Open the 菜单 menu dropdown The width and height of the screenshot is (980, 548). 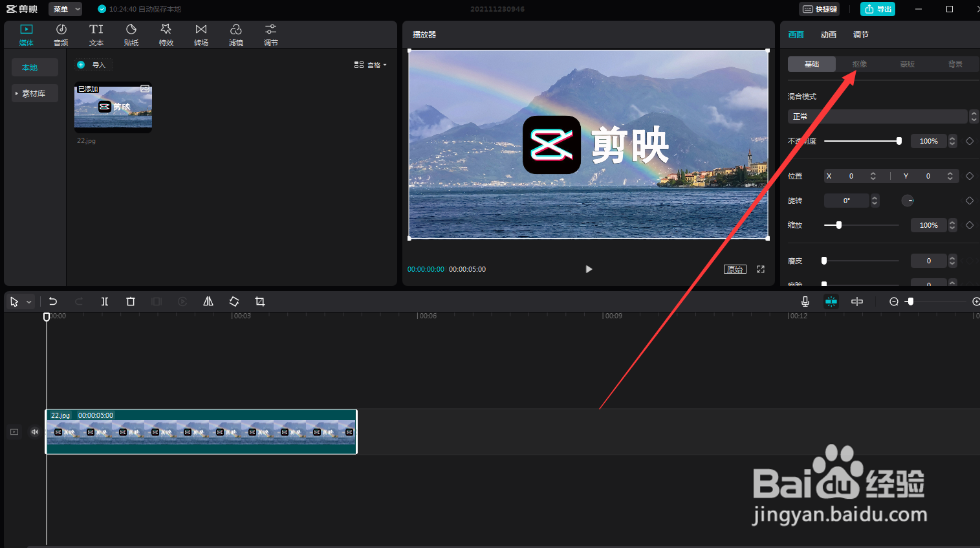click(65, 9)
